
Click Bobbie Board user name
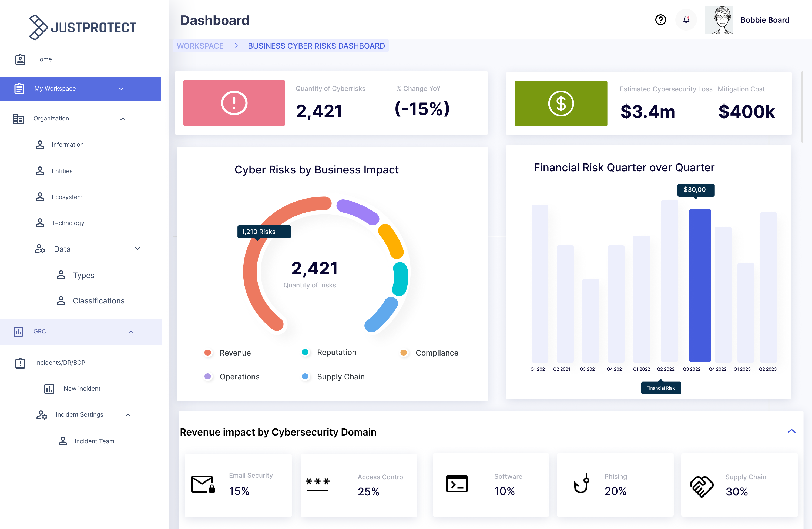click(765, 20)
